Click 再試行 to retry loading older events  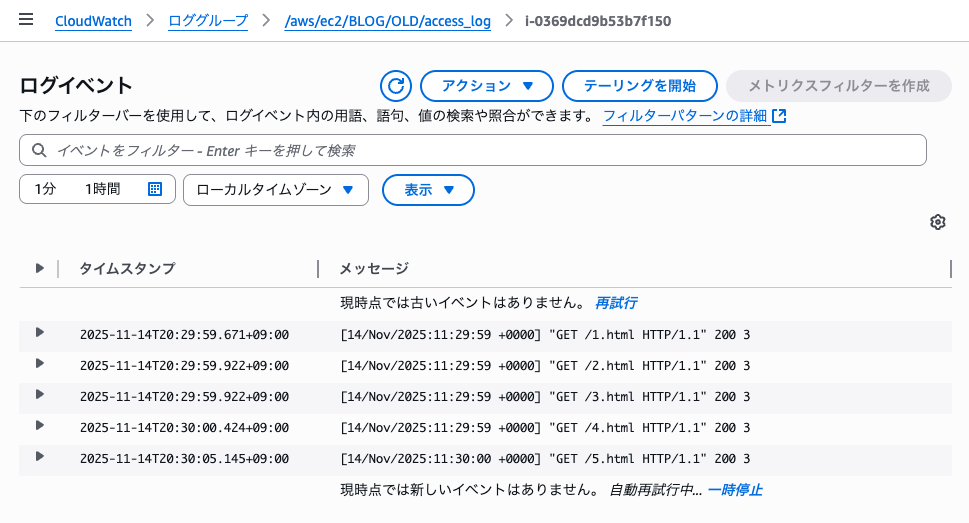pyautogui.click(x=616, y=302)
